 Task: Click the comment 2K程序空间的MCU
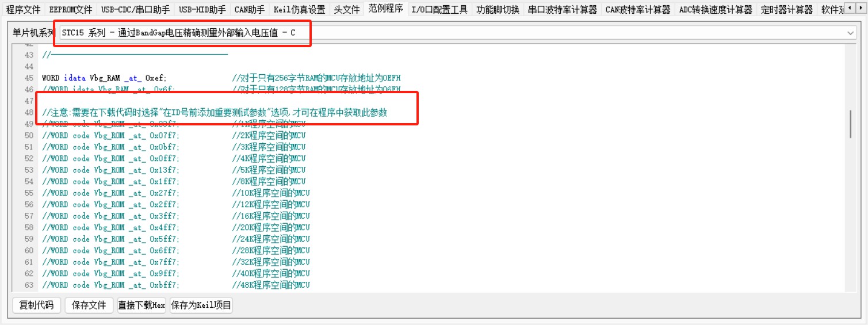point(269,135)
